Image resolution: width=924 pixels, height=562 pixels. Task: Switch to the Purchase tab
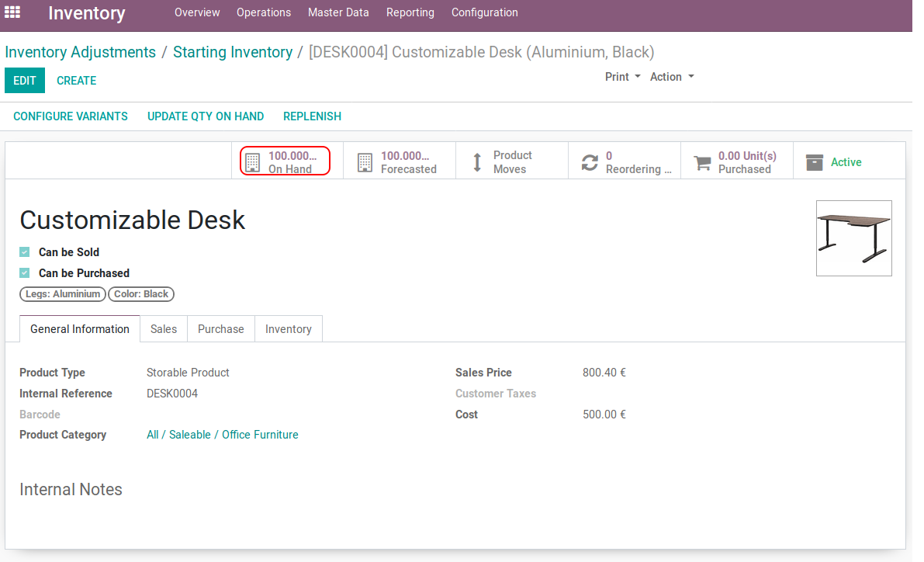point(220,329)
